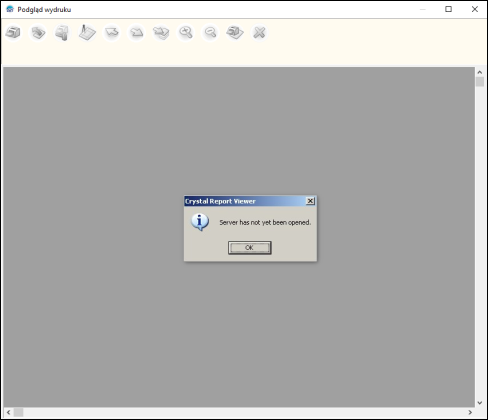Viewport: 488px width, 420px height.
Task: Click the horizontal scrollbar right arrow
Action: (470, 412)
